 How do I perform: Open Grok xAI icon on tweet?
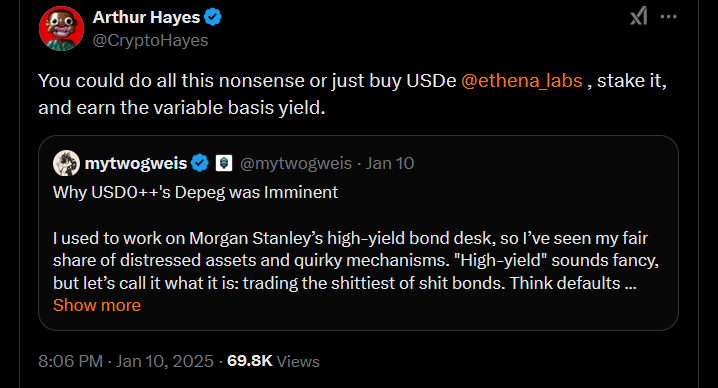(638, 16)
